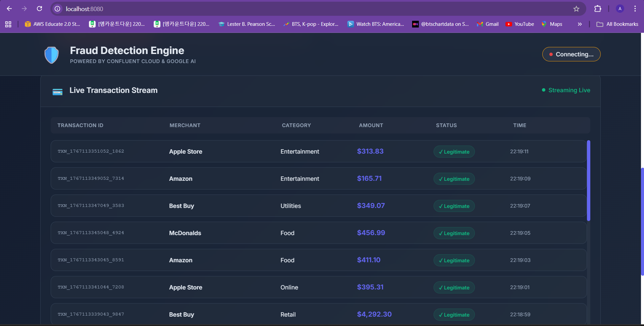Open AWS Educate 2.0 bookmark
The height and width of the screenshot is (326, 644).
point(52,24)
